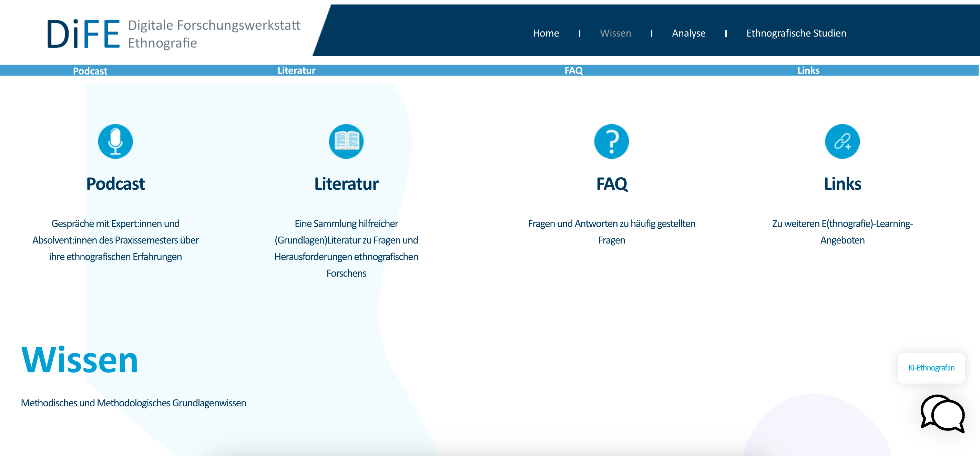Open Analyse in top navigation
The width and height of the screenshot is (980, 456).
(688, 33)
